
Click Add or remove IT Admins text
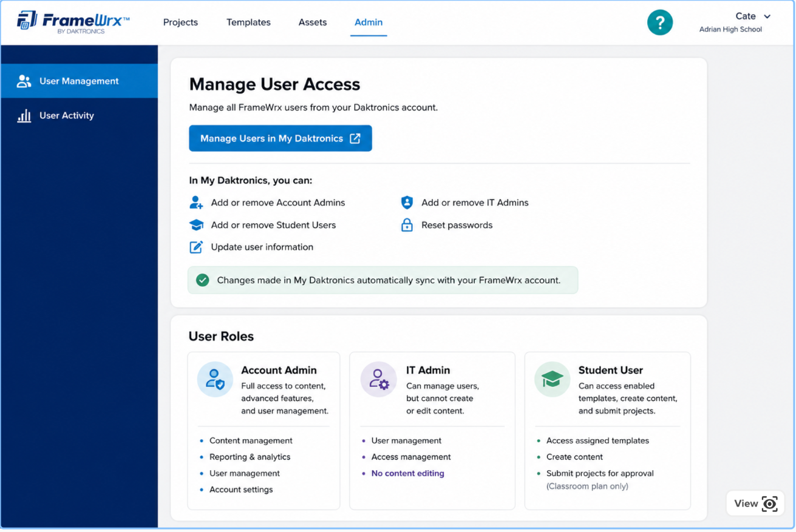point(475,203)
